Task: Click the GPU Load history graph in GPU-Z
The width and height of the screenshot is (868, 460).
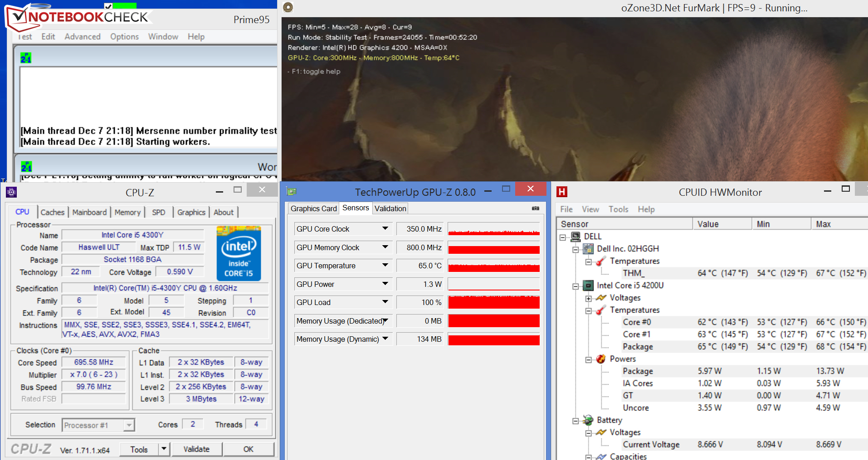Action: point(494,302)
